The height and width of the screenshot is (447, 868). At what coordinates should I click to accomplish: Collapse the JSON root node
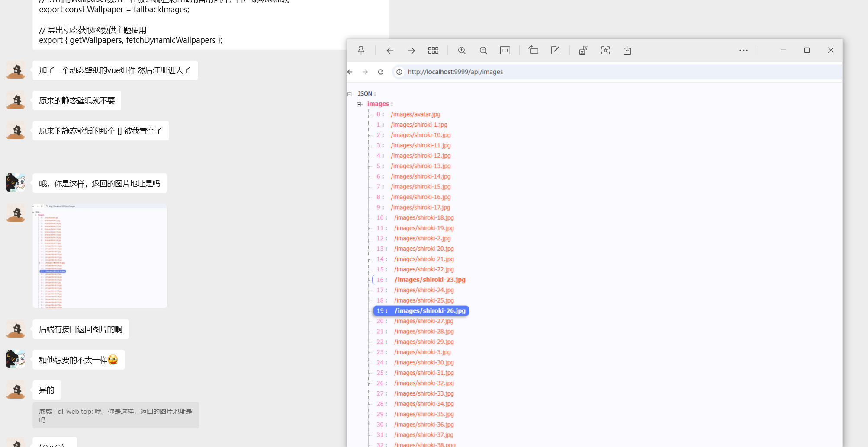point(350,94)
